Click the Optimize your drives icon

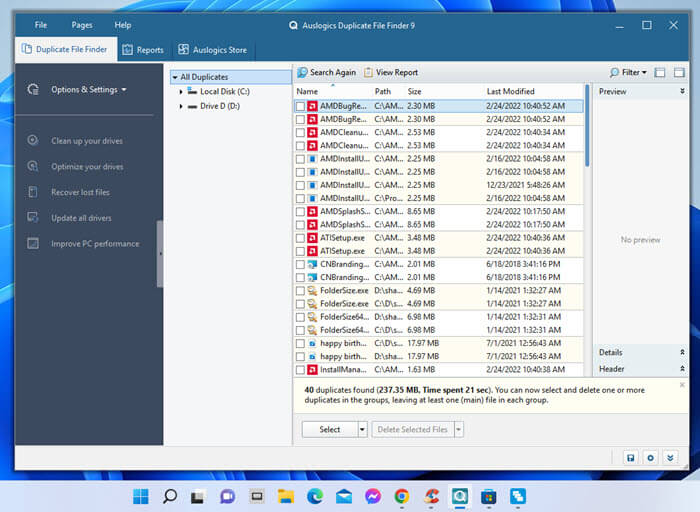pyautogui.click(x=33, y=166)
